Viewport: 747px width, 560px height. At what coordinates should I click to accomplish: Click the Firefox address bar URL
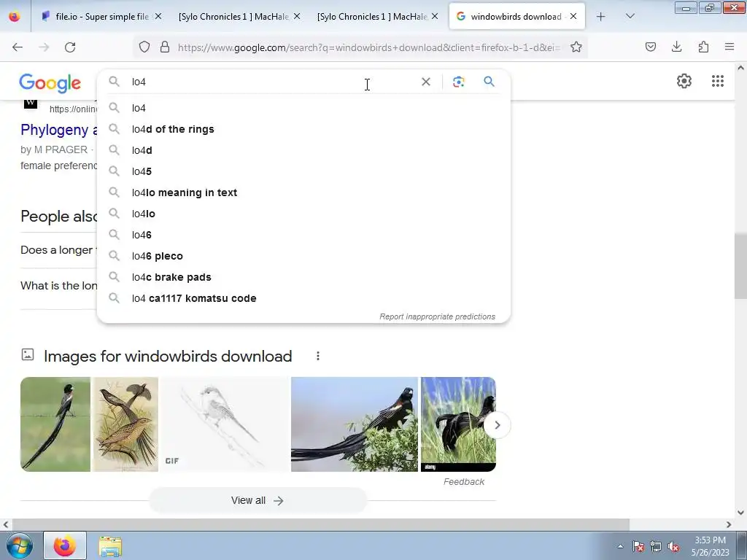(x=369, y=47)
